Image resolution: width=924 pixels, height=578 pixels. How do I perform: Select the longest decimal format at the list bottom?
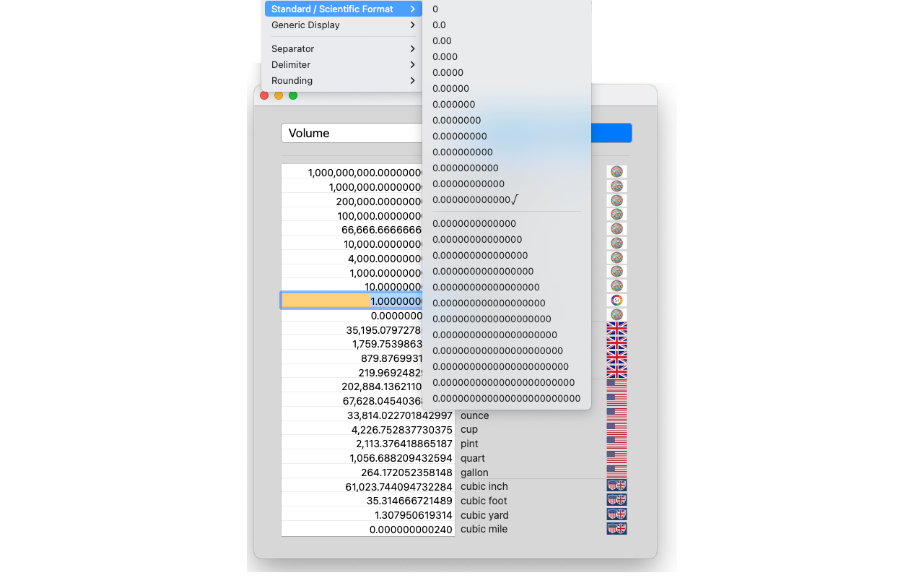click(x=507, y=398)
